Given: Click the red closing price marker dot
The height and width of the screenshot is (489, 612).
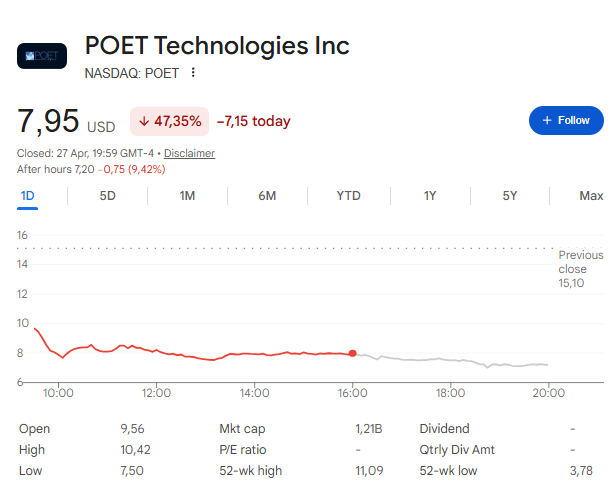Looking at the screenshot, I should (x=353, y=353).
